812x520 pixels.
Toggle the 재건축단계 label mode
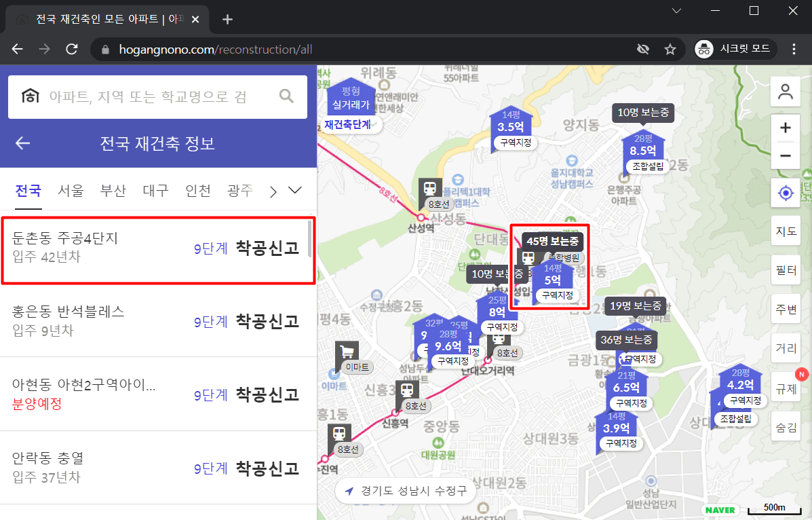click(x=347, y=125)
